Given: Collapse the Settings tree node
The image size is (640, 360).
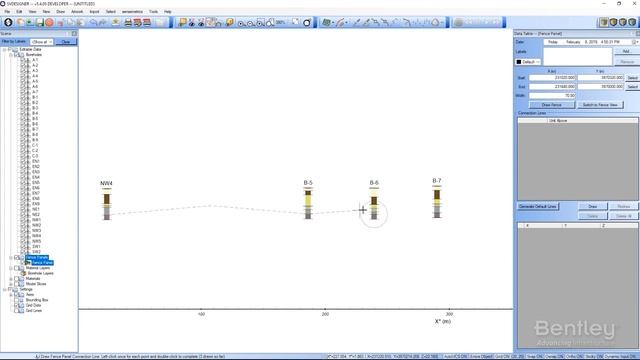Looking at the screenshot, I should point(5,289).
